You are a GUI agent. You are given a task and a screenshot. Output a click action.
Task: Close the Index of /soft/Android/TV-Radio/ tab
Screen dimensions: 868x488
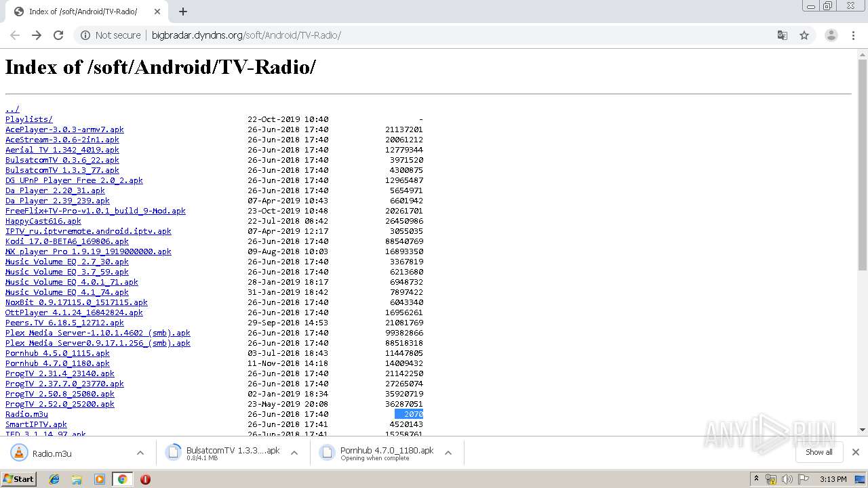tap(157, 12)
